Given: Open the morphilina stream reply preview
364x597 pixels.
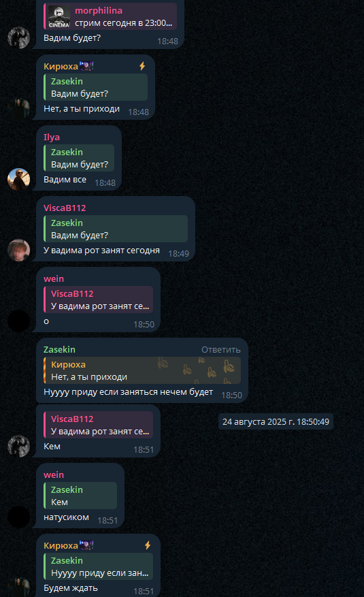Looking at the screenshot, I should [x=110, y=16].
